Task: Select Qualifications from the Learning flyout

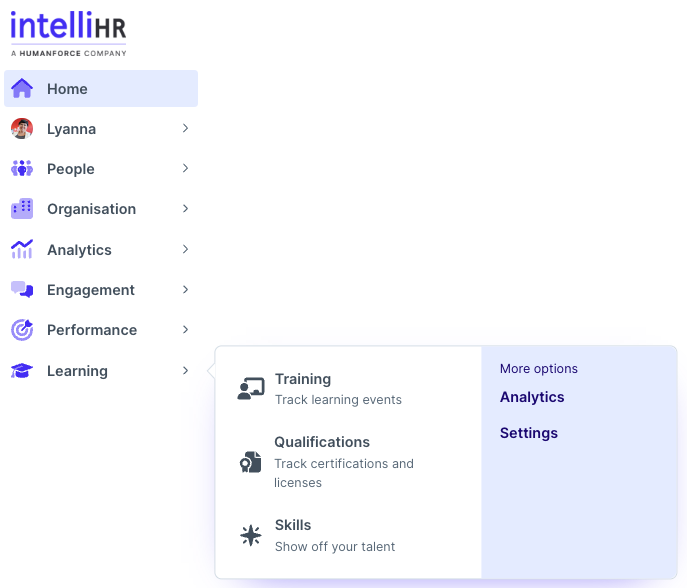Action: click(x=322, y=442)
